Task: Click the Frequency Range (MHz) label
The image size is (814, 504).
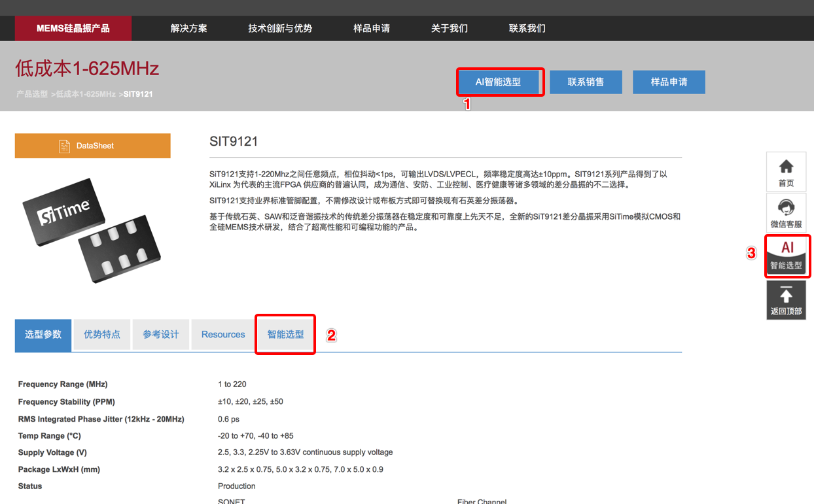Action: [63, 384]
